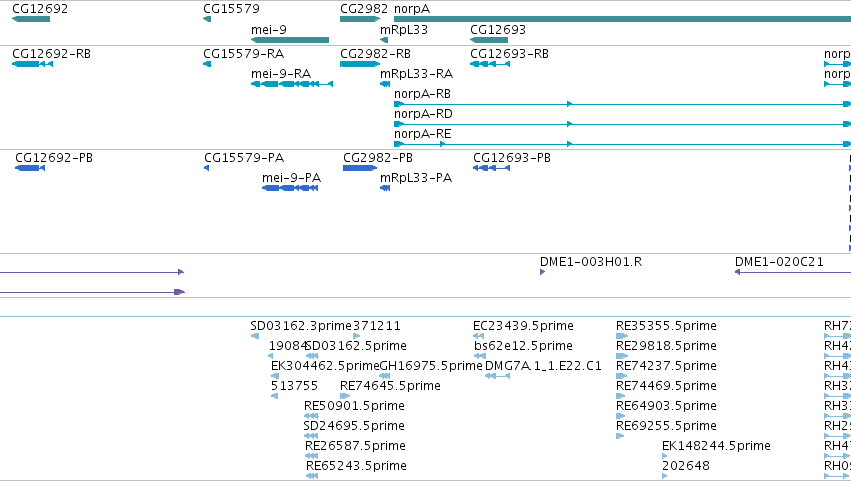851x481 pixels.
Task: Select the RE64903.5prime EST label
Action: (x=666, y=406)
